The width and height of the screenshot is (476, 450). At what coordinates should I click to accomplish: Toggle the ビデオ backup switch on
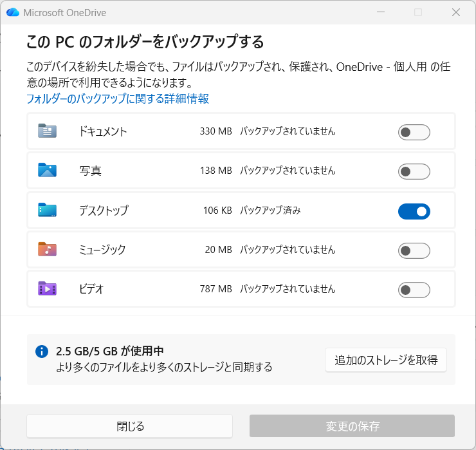[x=414, y=290]
